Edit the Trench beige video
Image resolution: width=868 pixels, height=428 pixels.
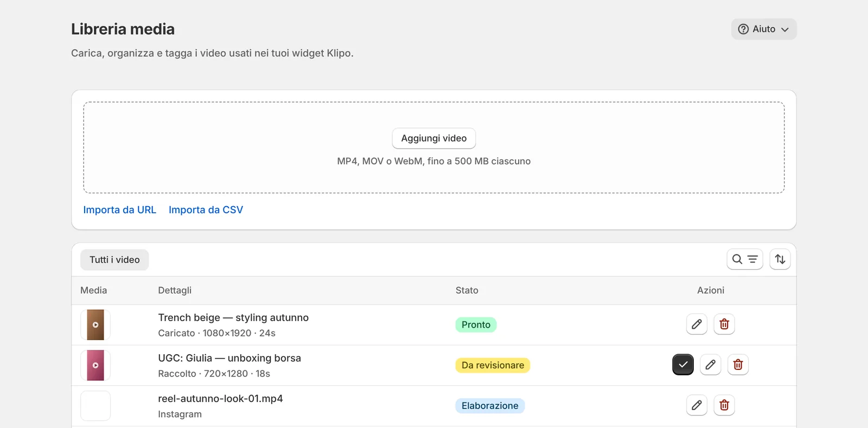697,324
